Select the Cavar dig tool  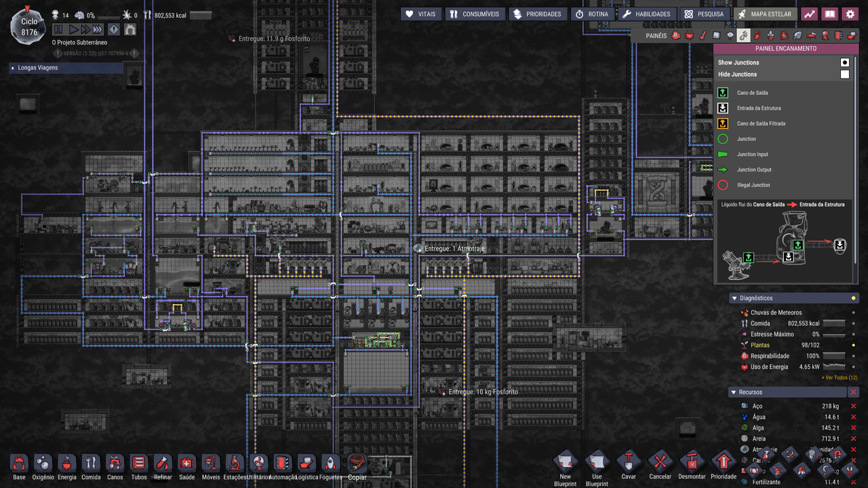(x=629, y=466)
